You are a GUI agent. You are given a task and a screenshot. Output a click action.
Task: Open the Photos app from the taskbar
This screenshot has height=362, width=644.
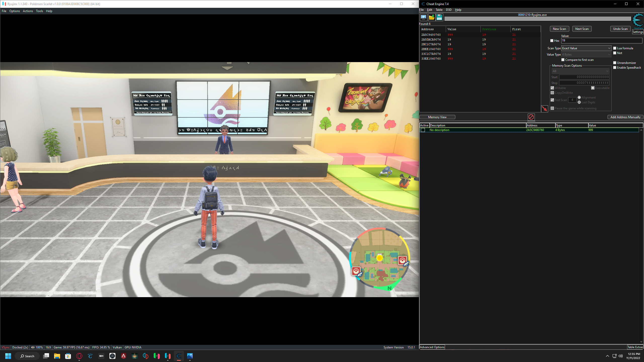[190, 356]
